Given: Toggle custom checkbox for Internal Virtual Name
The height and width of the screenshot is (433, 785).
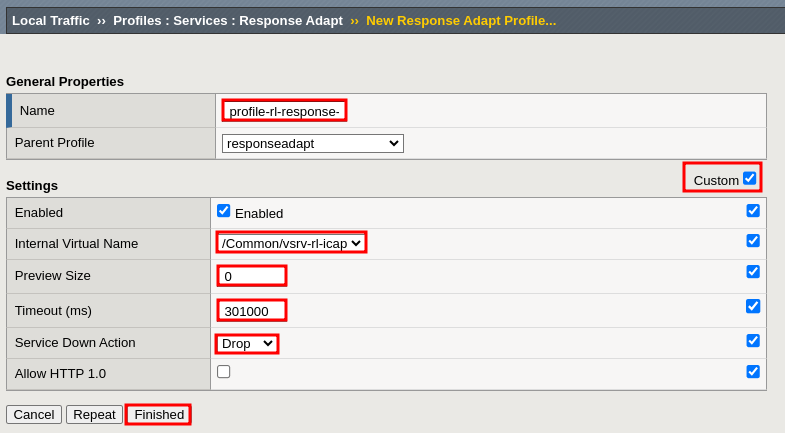Looking at the screenshot, I should click(753, 241).
